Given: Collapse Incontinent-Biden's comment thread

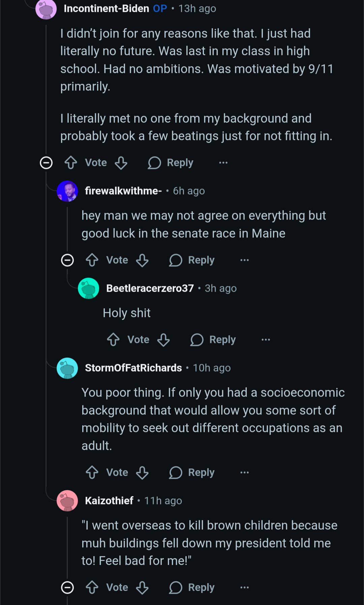Looking at the screenshot, I should pos(46,163).
